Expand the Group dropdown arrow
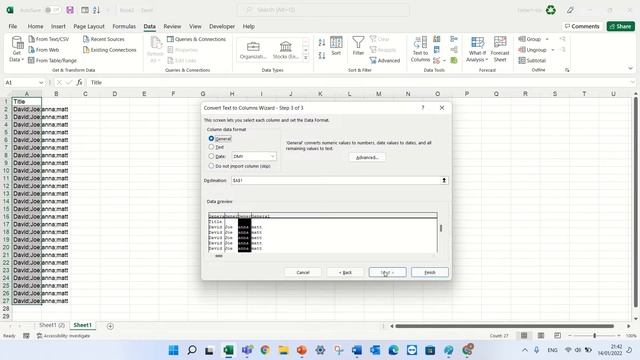This screenshot has height=360, width=640. 547,39
